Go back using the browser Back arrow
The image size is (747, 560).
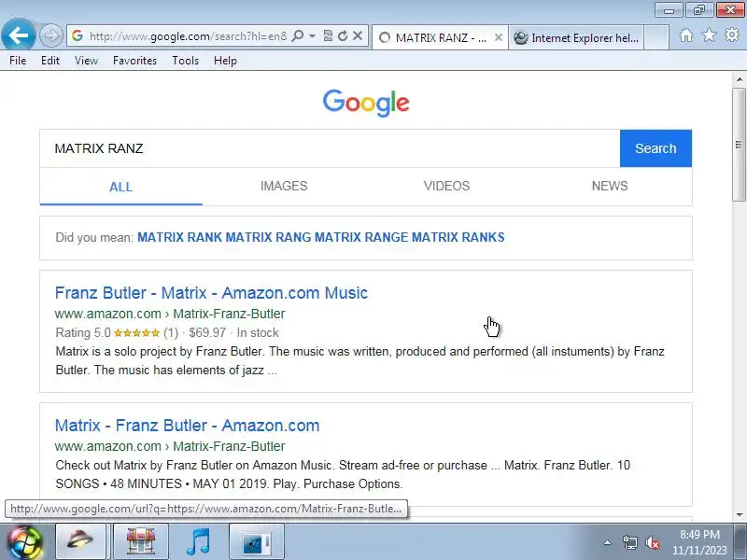(x=18, y=35)
